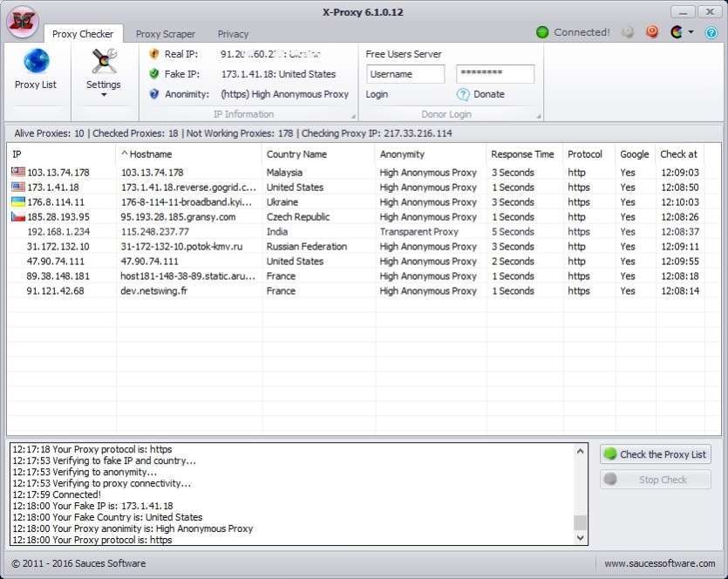Expand the IP Information group launcher
The width and height of the screenshot is (728, 579).
[353, 116]
